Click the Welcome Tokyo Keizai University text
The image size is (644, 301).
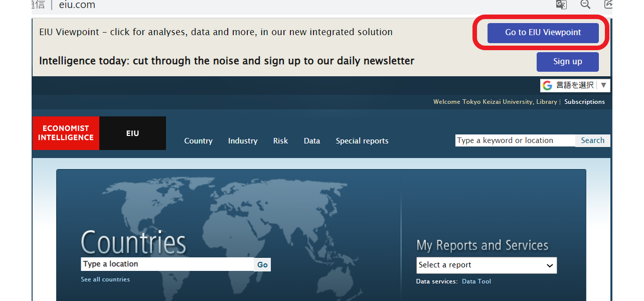(495, 102)
